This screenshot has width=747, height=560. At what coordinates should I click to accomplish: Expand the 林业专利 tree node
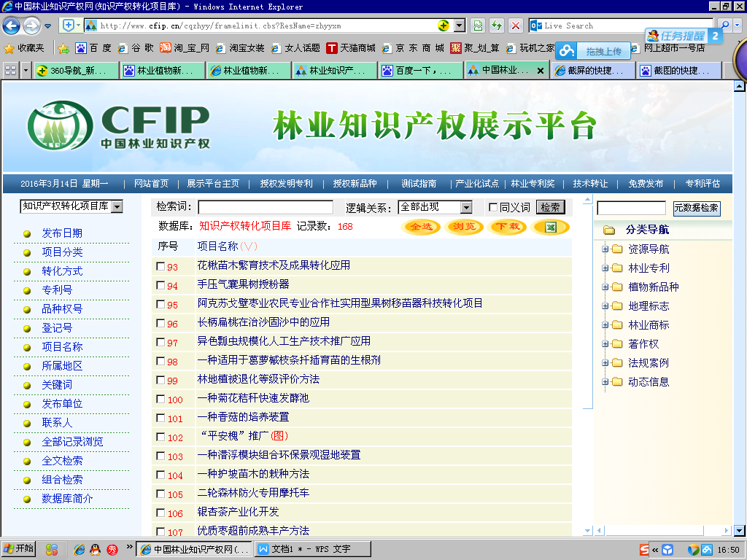(x=605, y=268)
